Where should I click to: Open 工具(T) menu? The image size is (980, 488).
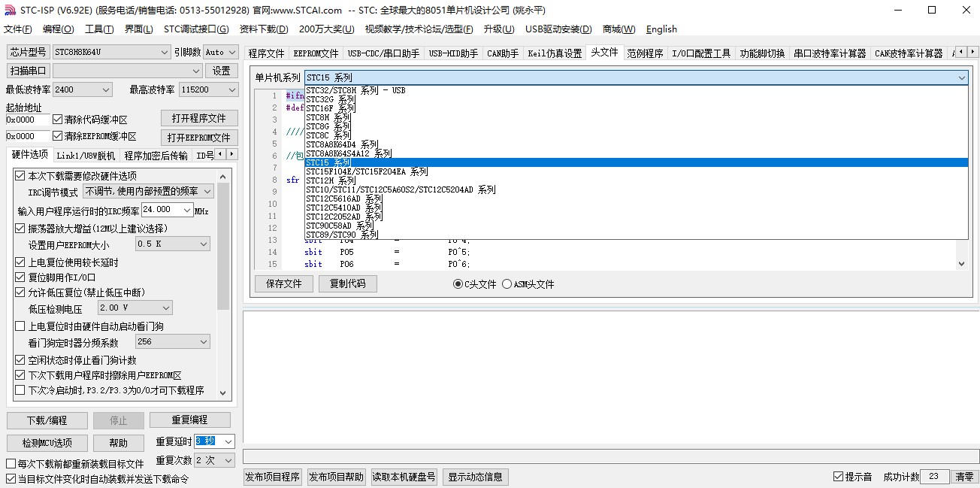pyautogui.click(x=99, y=29)
